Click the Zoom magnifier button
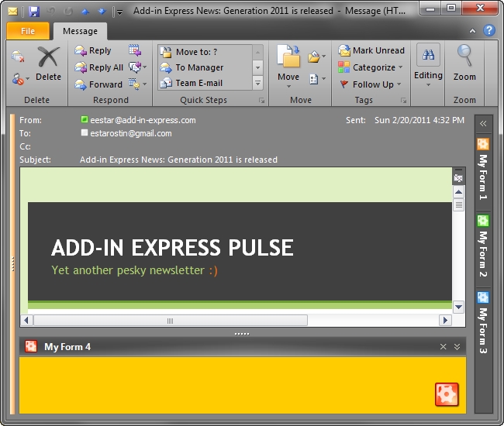Screen dimensions: 504x426 click(464, 63)
